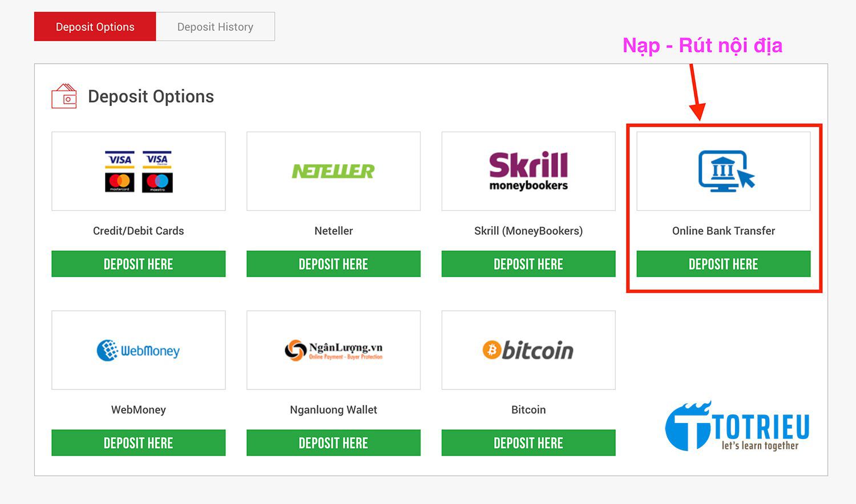Open the Deposit History tab
The width and height of the screenshot is (856, 504).
[x=215, y=27]
